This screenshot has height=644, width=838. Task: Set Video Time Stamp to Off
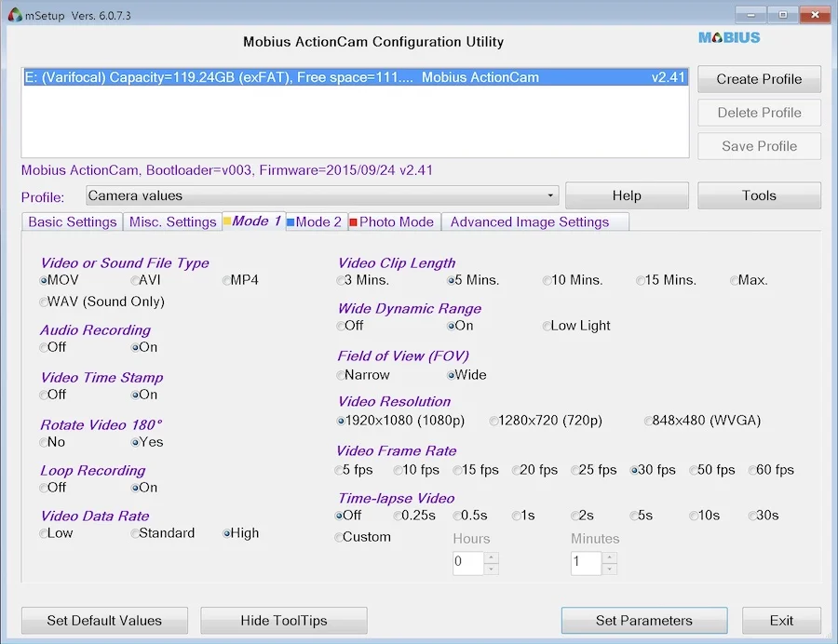pos(52,395)
